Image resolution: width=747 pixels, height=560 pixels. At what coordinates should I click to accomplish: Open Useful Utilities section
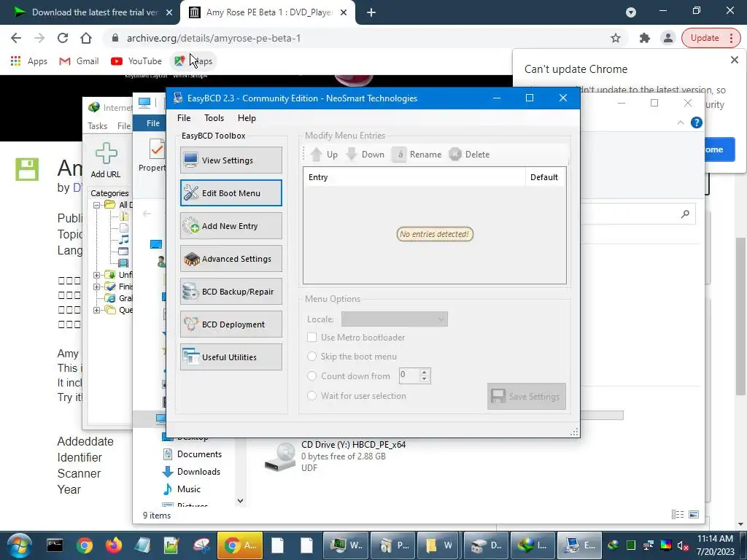[231, 357]
